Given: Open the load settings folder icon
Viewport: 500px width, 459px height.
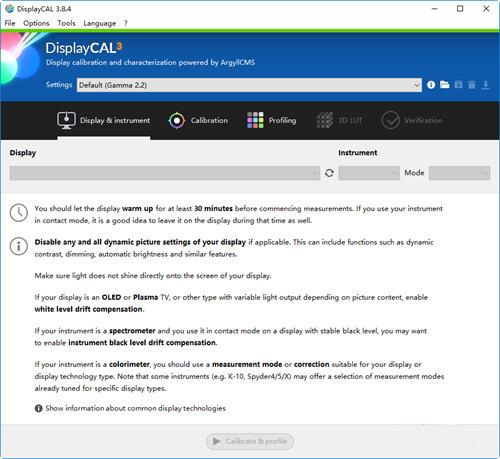Looking at the screenshot, I should click(x=444, y=85).
